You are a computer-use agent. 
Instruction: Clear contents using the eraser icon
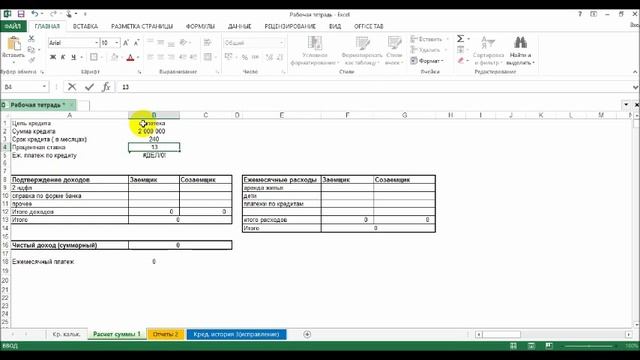pos(461,60)
